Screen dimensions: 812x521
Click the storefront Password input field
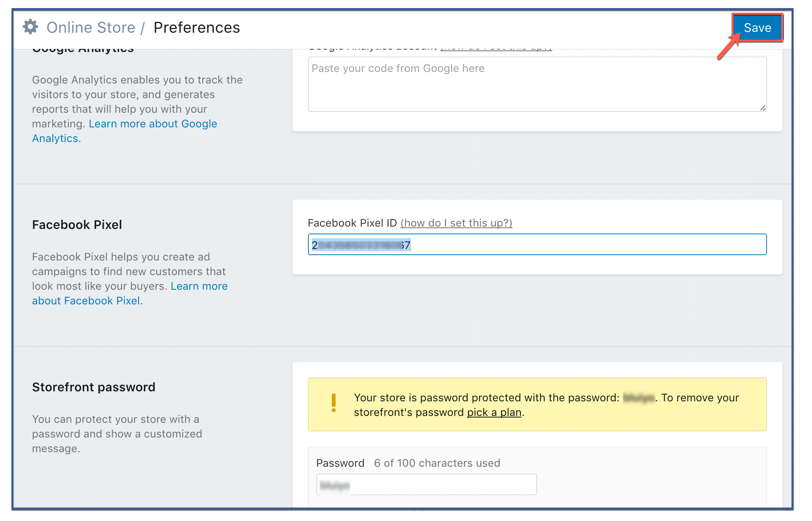(x=426, y=484)
